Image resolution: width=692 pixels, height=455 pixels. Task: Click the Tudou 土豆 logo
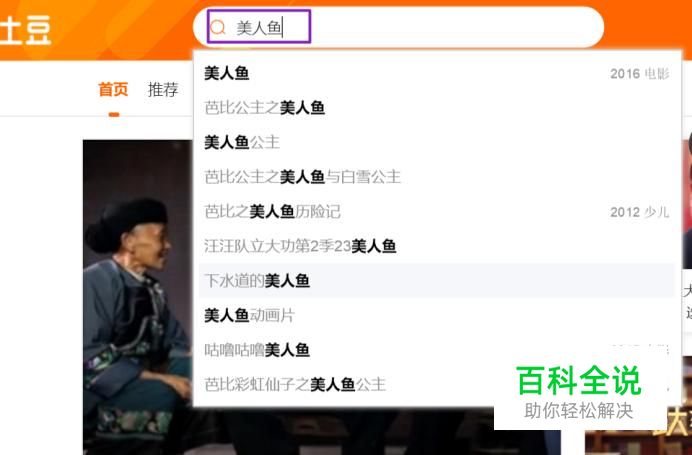25,30
